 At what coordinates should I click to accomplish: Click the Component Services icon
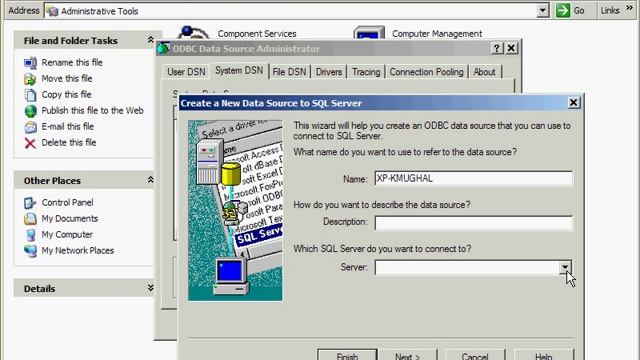tap(194, 32)
